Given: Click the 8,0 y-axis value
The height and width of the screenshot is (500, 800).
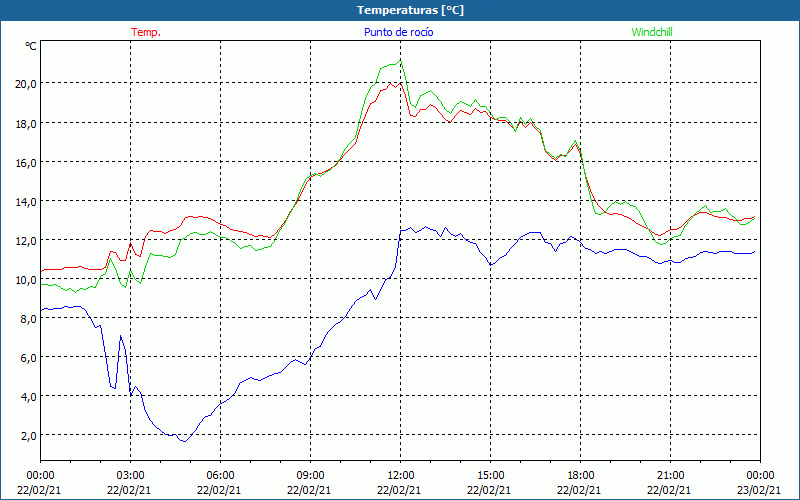Looking at the screenshot, I should tap(29, 318).
